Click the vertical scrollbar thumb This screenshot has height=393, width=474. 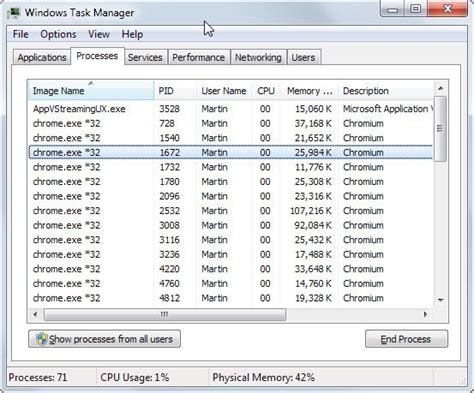pyautogui.click(x=440, y=129)
